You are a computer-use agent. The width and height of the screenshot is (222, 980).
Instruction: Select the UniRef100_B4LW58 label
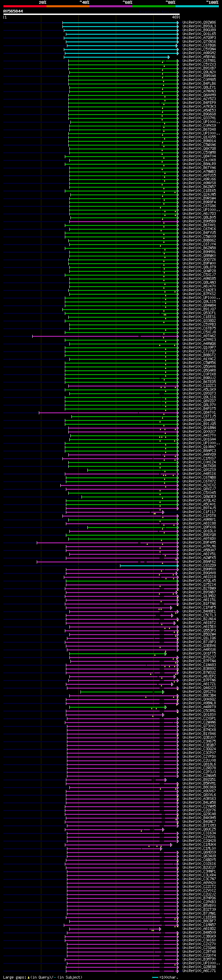coord(199,802)
